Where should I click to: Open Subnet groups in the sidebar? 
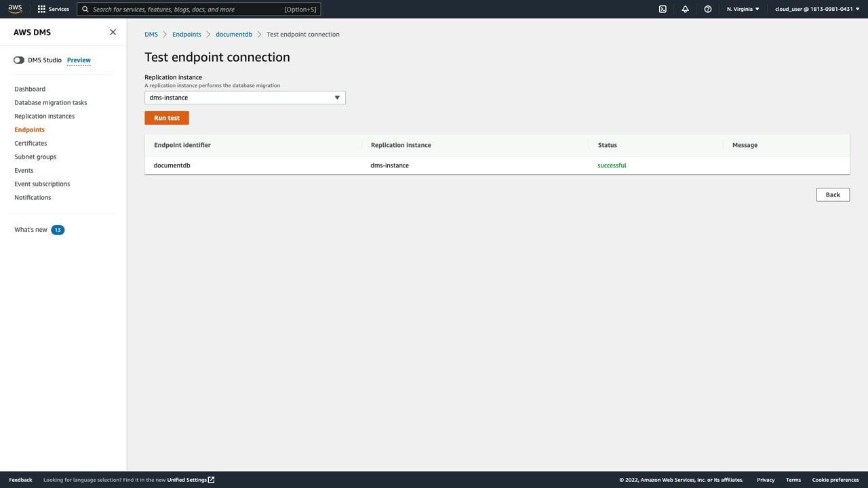click(x=35, y=157)
